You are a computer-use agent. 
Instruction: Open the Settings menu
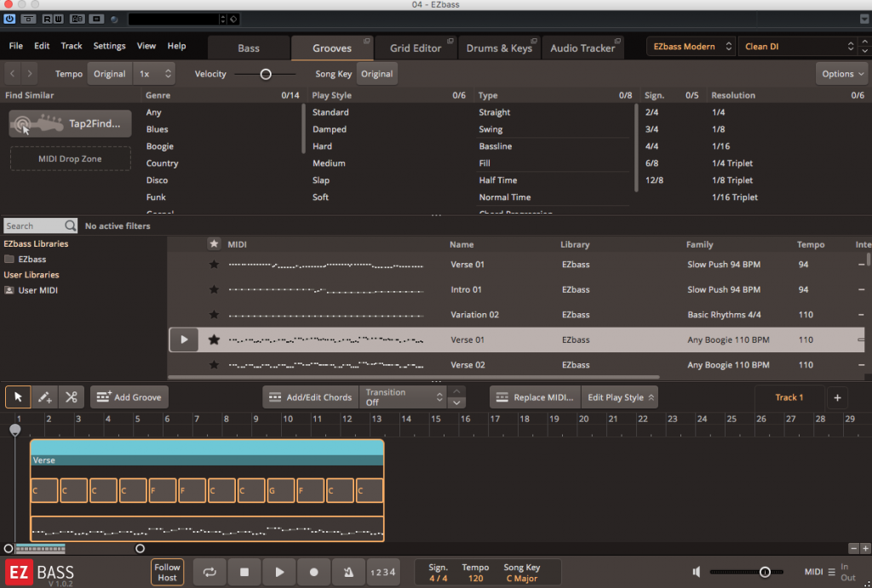109,46
